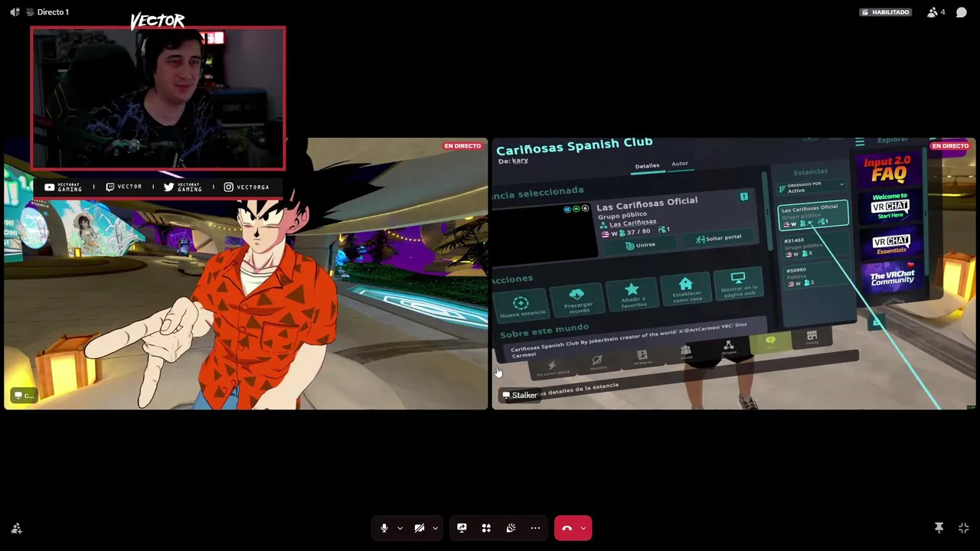
Task: Click the Las Cariñosas group link
Action: click(x=632, y=223)
